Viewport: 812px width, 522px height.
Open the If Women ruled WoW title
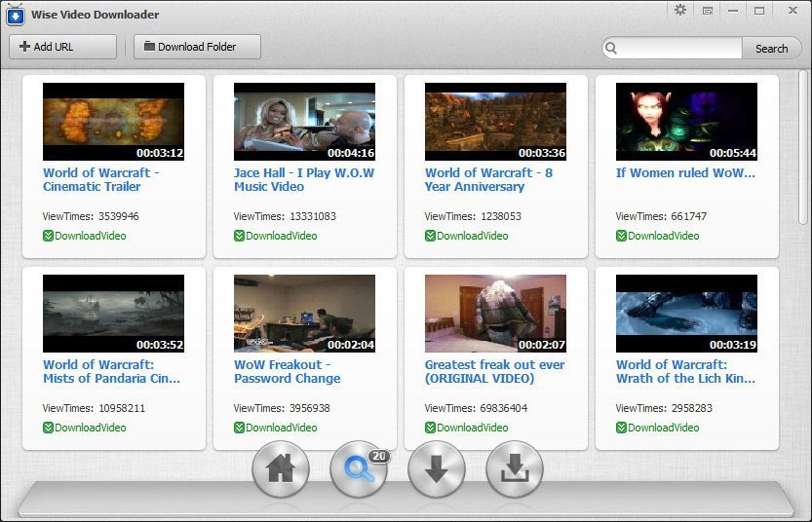pyautogui.click(x=685, y=173)
